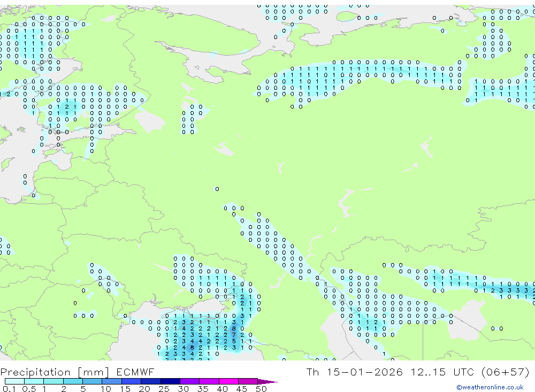Click the 30–35 mm legend color swatch
The height and width of the screenshot is (392, 535).
pos(190,381)
